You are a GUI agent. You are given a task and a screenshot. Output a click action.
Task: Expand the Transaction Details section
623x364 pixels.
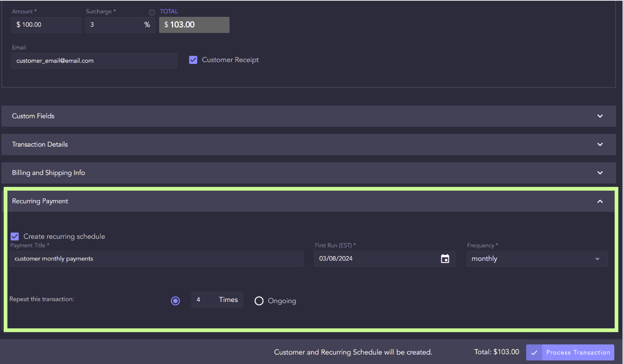(309, 144)
